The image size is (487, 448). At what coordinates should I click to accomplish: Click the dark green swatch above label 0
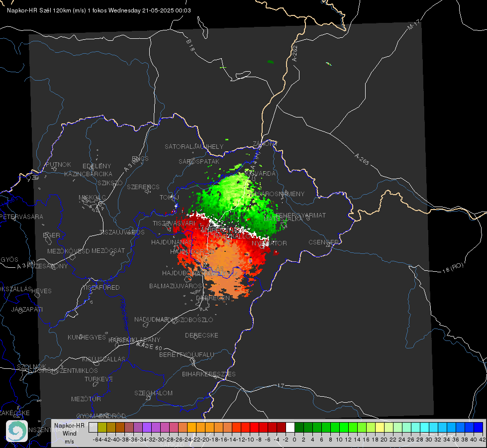click(x=299, y=427)
